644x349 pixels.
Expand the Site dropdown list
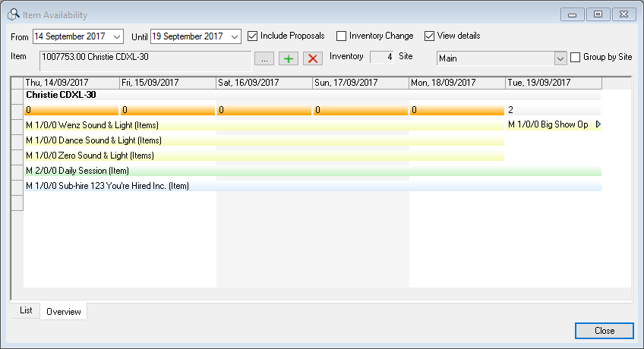click(x=560, y=58)
